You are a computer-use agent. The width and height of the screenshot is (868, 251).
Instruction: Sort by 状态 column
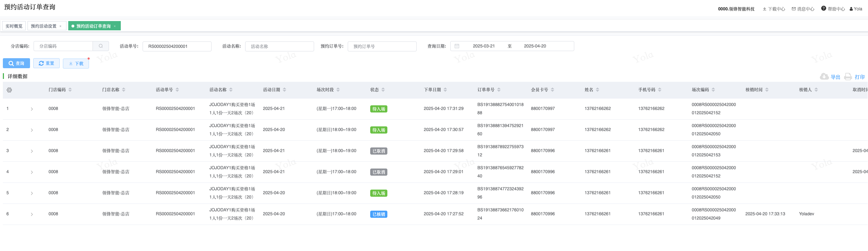tap(383, 90)
